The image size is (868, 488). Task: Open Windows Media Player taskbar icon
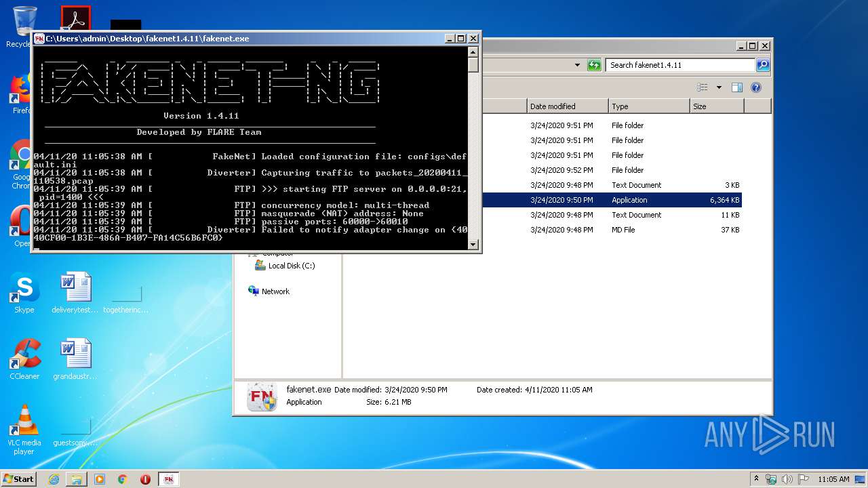(100, 479)
